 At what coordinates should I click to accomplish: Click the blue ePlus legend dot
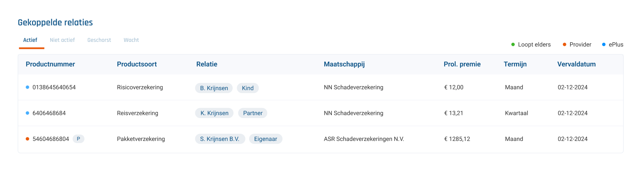pyautogui.click(x=604, y=45)
